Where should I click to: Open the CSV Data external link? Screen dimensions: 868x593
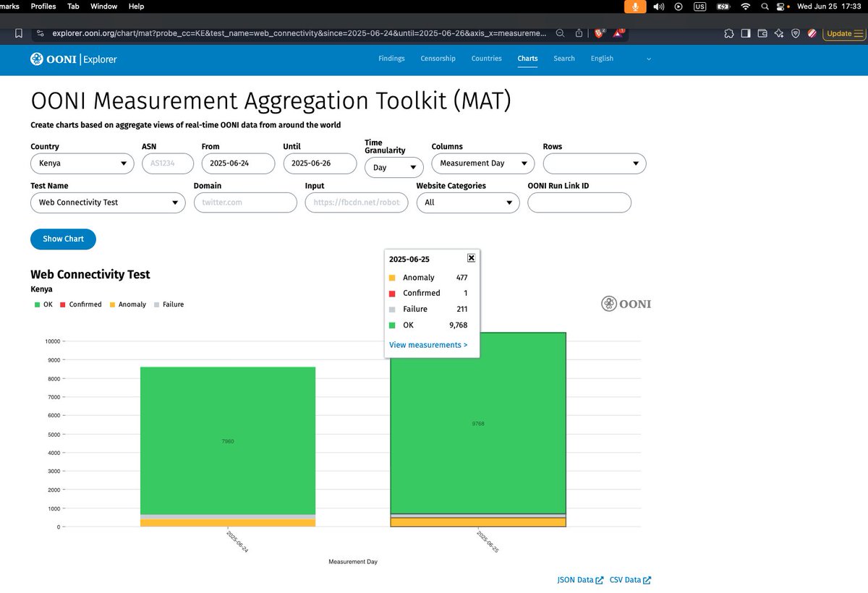point(630,580)
